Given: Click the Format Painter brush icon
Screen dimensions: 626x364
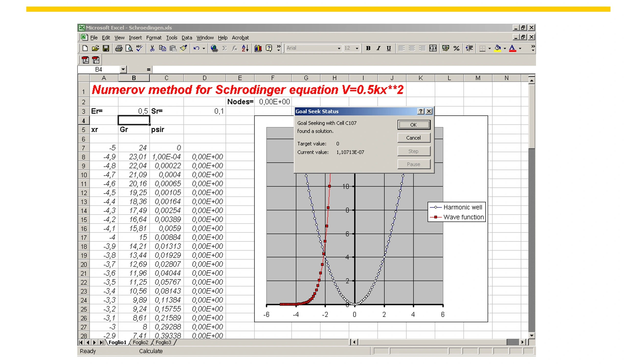Looking at the screenshot, I should coord(183,48).
